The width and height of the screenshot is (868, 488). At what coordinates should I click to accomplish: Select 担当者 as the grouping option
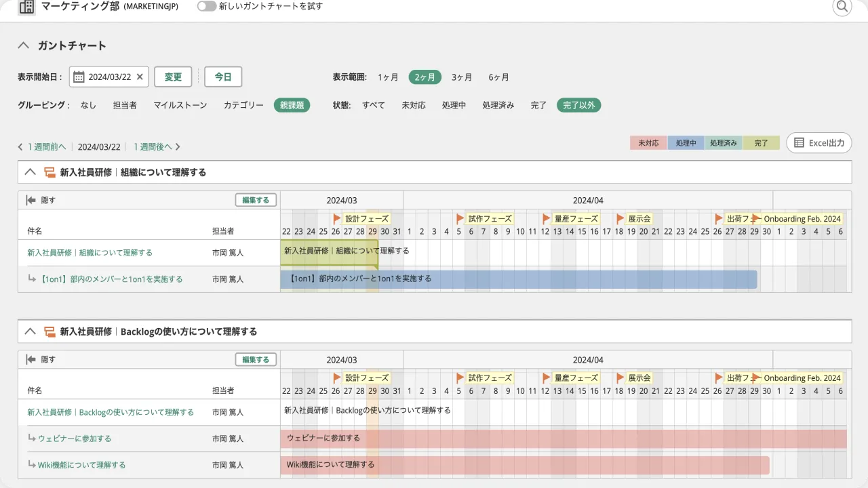coord(125,105)
